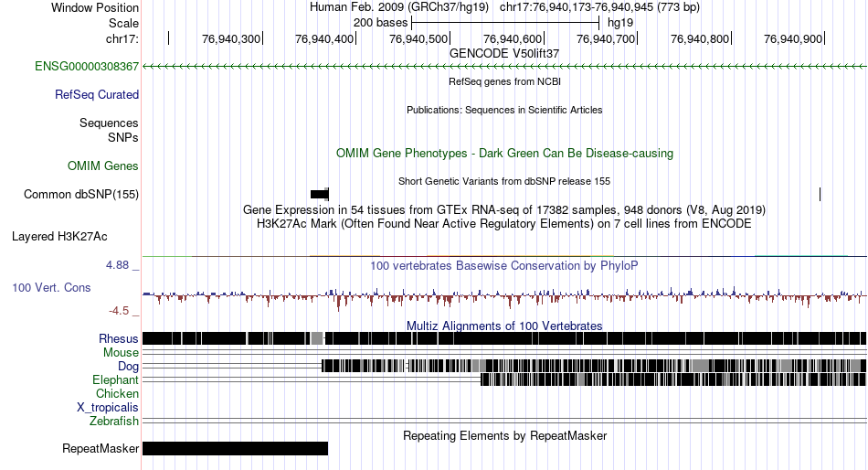The height and width of the screenshot is (470, 868).
Task: Click the chr17: ruler label
Action: click(122, 39)
